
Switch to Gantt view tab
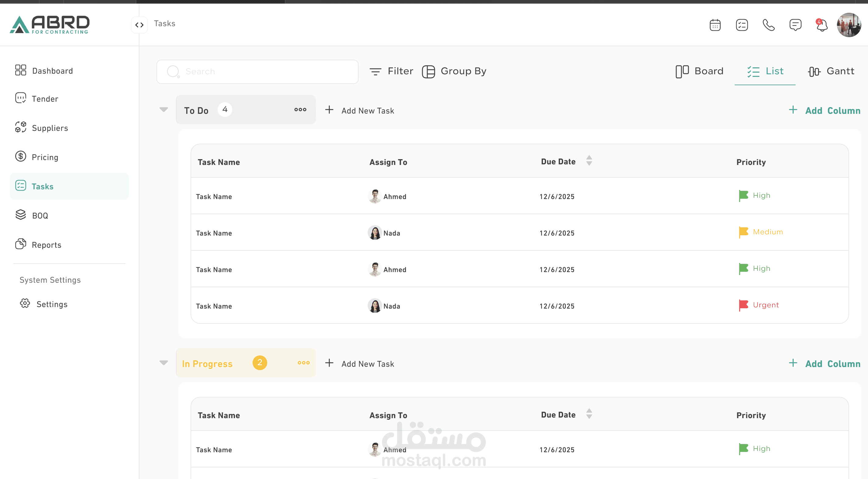(x=831, y=72)
